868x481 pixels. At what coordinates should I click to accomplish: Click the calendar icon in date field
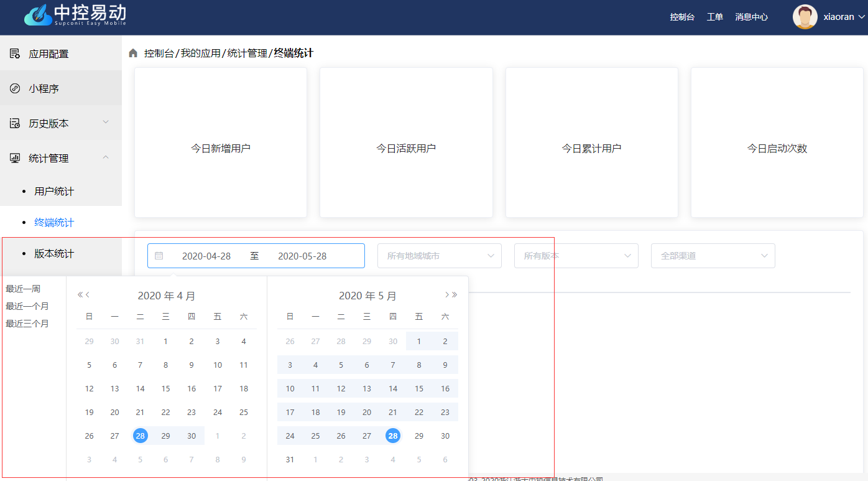coord(159,256)
